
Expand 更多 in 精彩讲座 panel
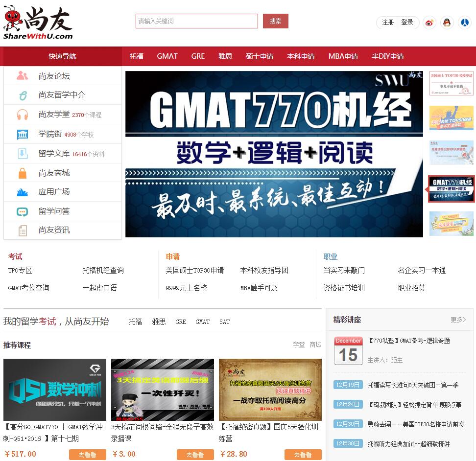(458, 320)
